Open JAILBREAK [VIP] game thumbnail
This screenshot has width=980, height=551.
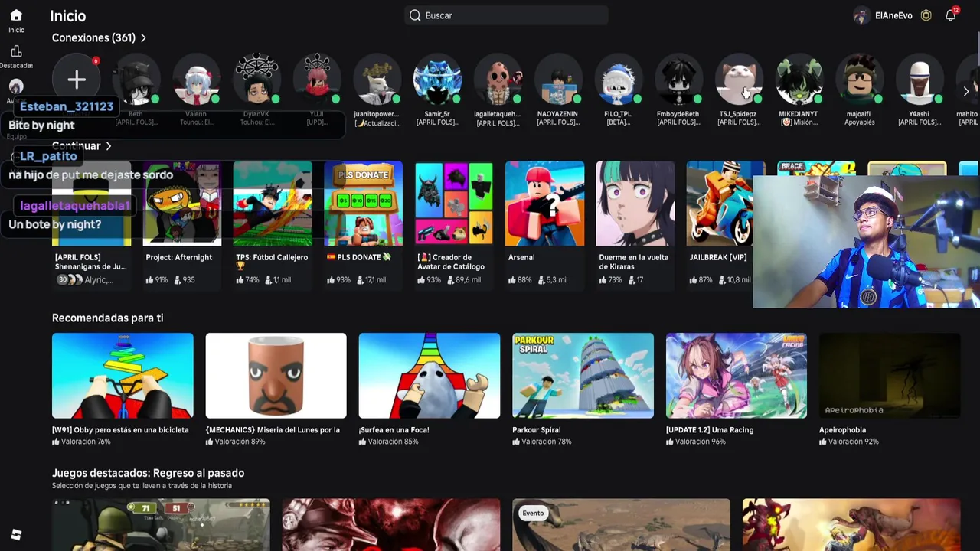click(x=720, y=204)
